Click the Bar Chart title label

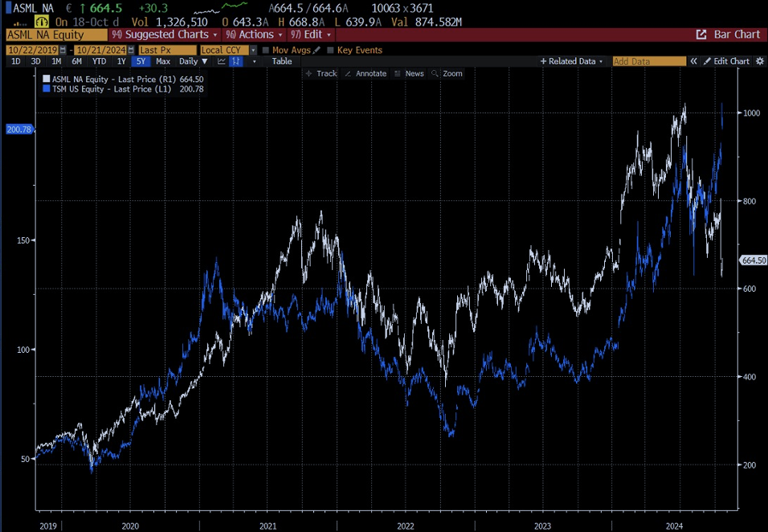pos(737,35)
